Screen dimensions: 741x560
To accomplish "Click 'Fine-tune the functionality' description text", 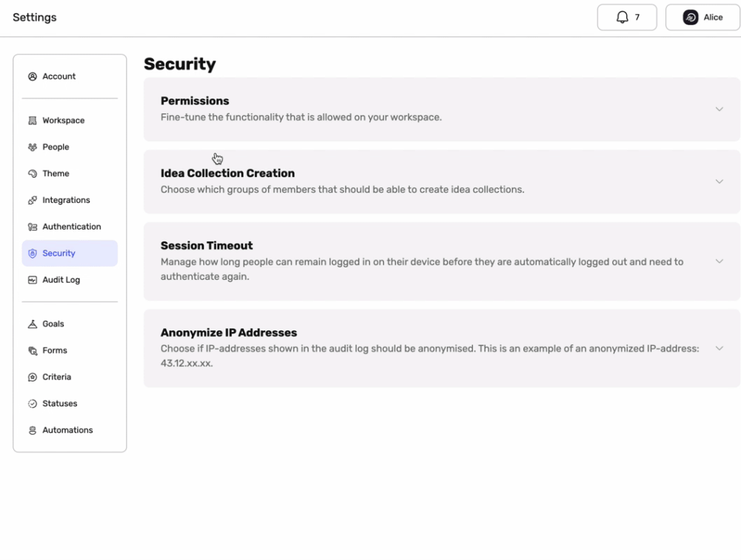I will click(x=301, y=117).
